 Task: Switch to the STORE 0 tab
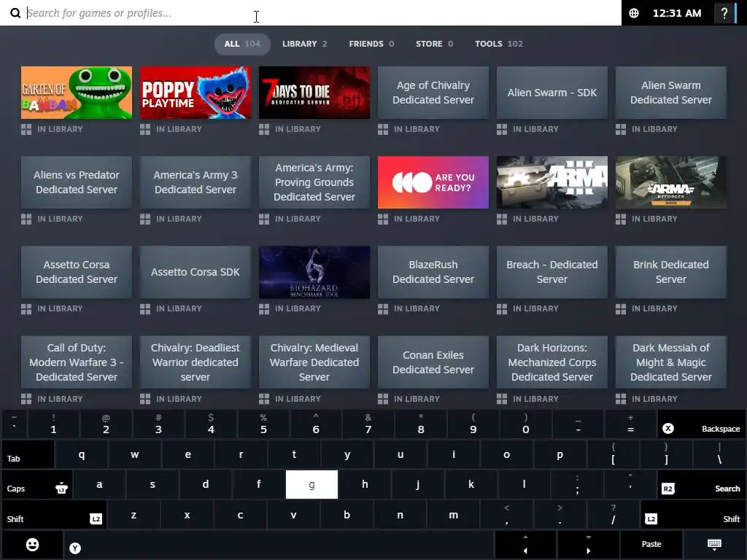(x=434, y=44)
